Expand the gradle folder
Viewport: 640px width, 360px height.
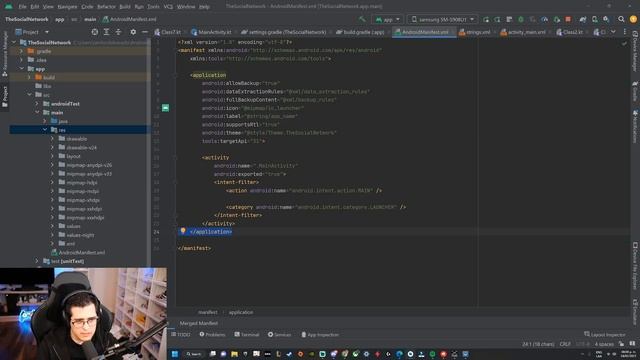pyautogui.click(x=21, y=51)
